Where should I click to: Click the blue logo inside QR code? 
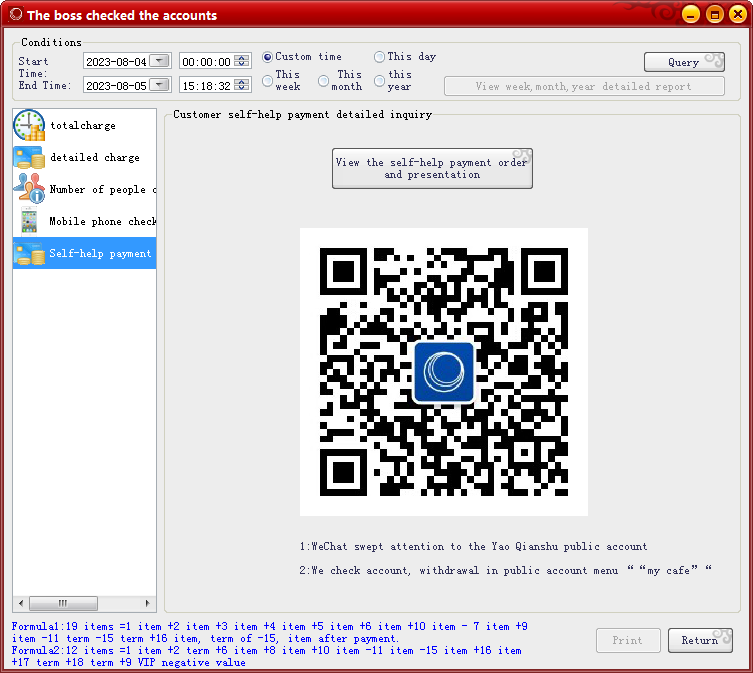pyautogui.click(x=444, y=372)
